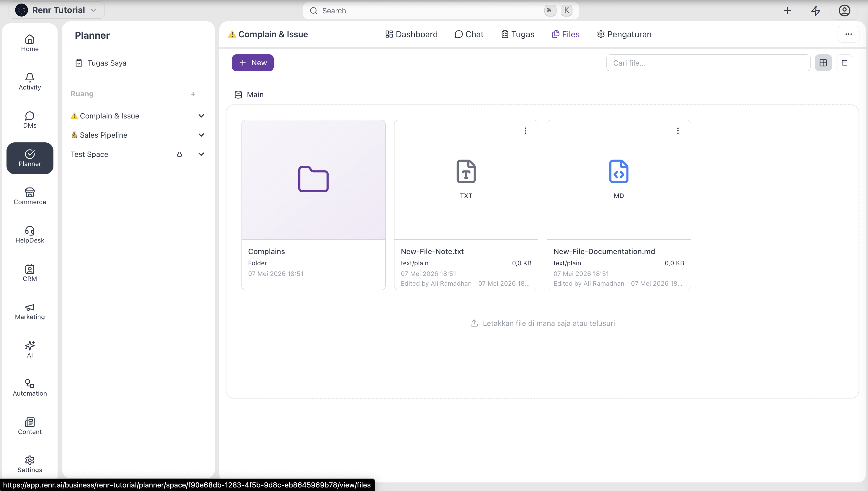Click the New file button
Screen dimensions: 868x491
[253, 63]
